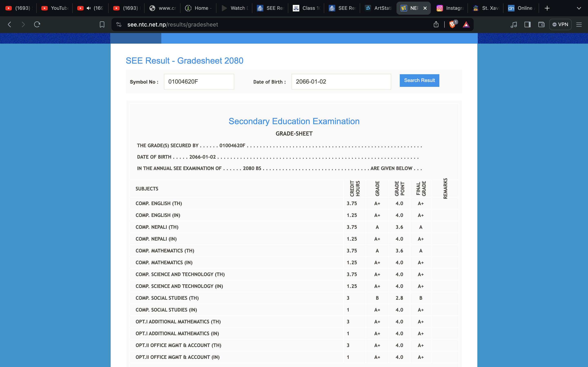588x367 pixels.
Task: Mute the audio-playing YouTube tab
Action: coord(89,8)
